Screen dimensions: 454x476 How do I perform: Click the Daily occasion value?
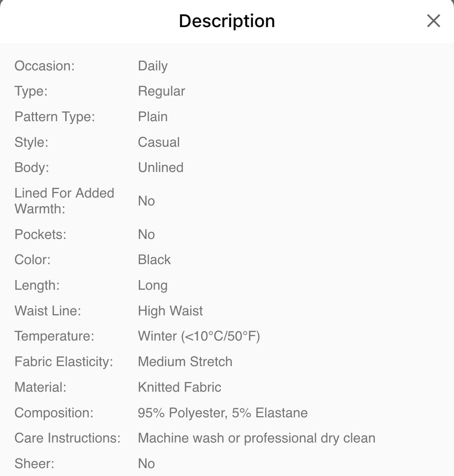pyautogui.click(x=153, y=66)
